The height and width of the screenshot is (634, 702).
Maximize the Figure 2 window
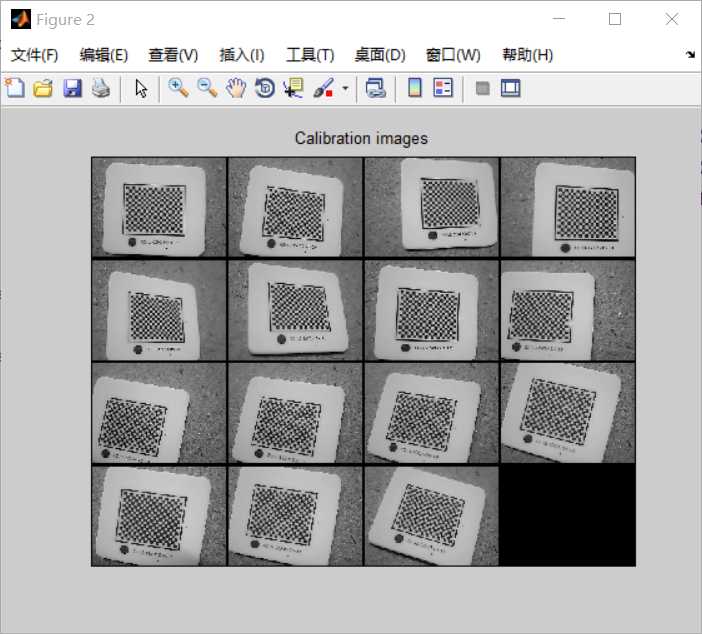point(615,19)
